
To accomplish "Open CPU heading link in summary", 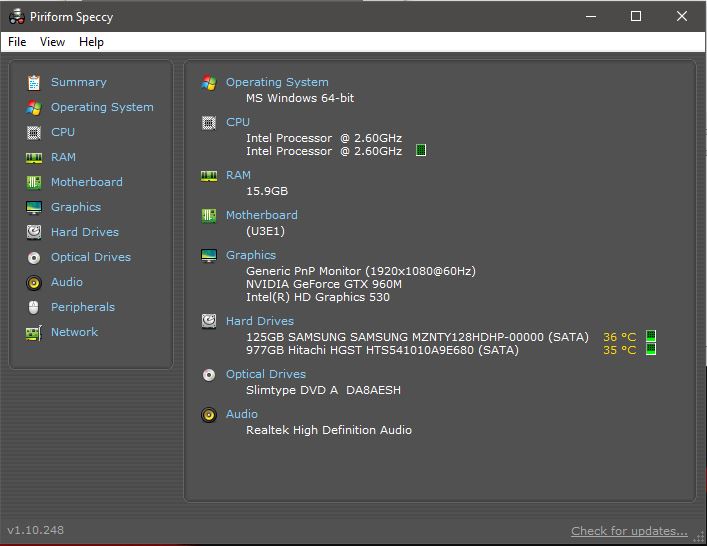I will tap(238, 122).
